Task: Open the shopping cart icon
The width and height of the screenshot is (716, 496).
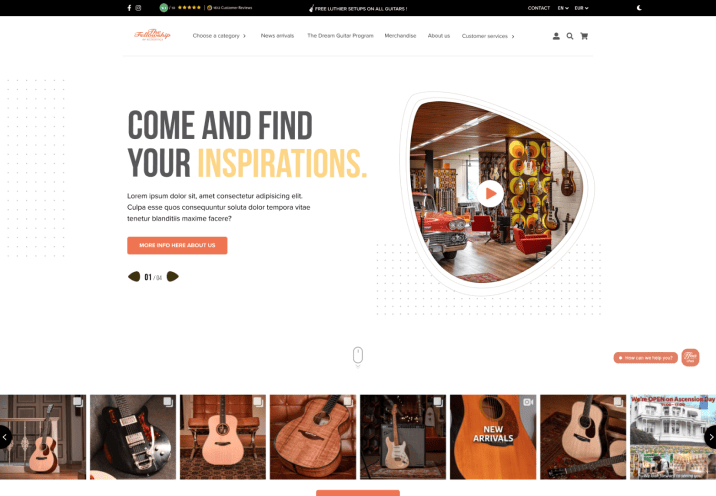Action: [x=584, y=36]
